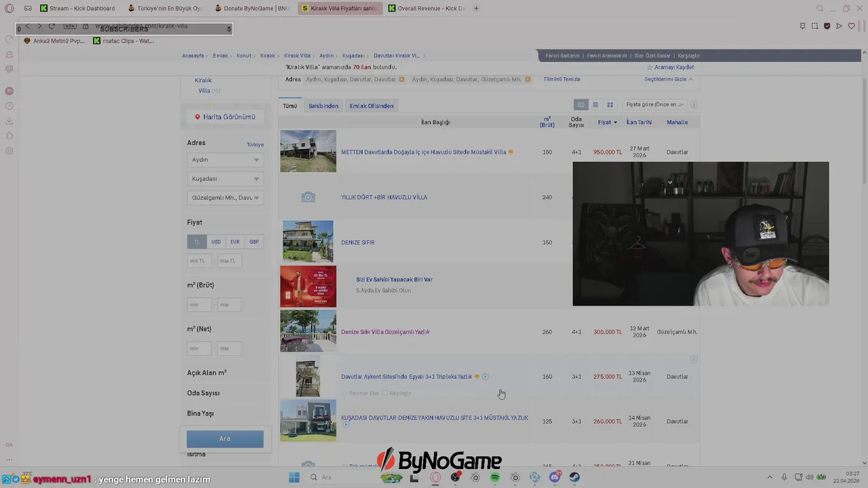Click the pin icon in address bar

coord(802,26)
